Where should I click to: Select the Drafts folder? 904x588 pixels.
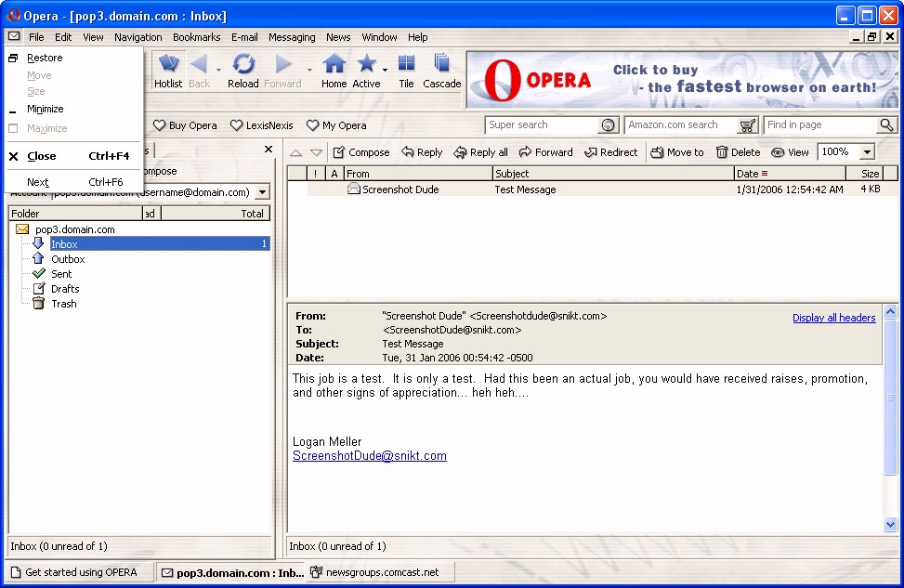coord(65,289)
